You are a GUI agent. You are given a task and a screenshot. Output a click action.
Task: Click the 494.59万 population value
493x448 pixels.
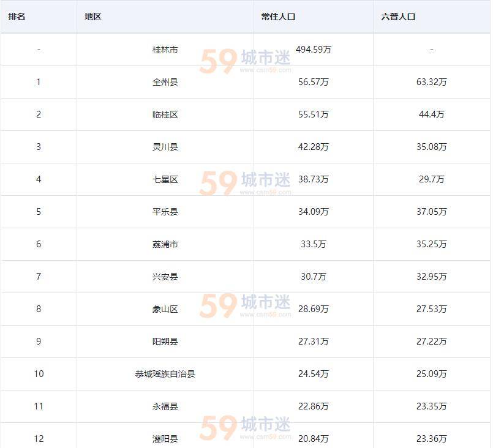point(314,50)
